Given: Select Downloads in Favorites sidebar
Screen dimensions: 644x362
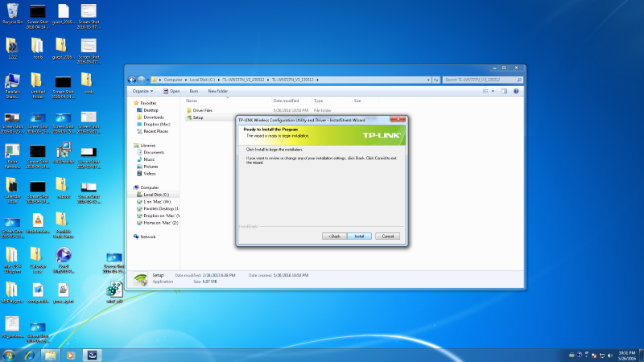Looking at the screenshot, I should tap(154, 117).
